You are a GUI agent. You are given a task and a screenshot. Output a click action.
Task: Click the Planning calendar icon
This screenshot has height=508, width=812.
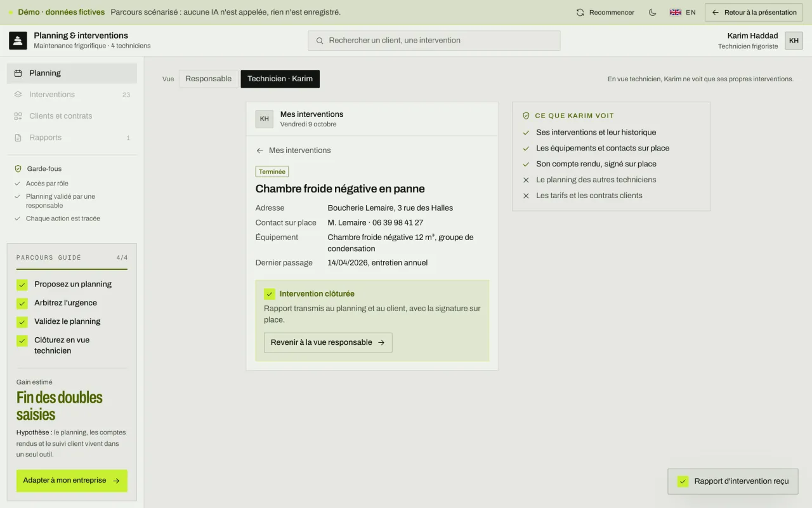18,73
